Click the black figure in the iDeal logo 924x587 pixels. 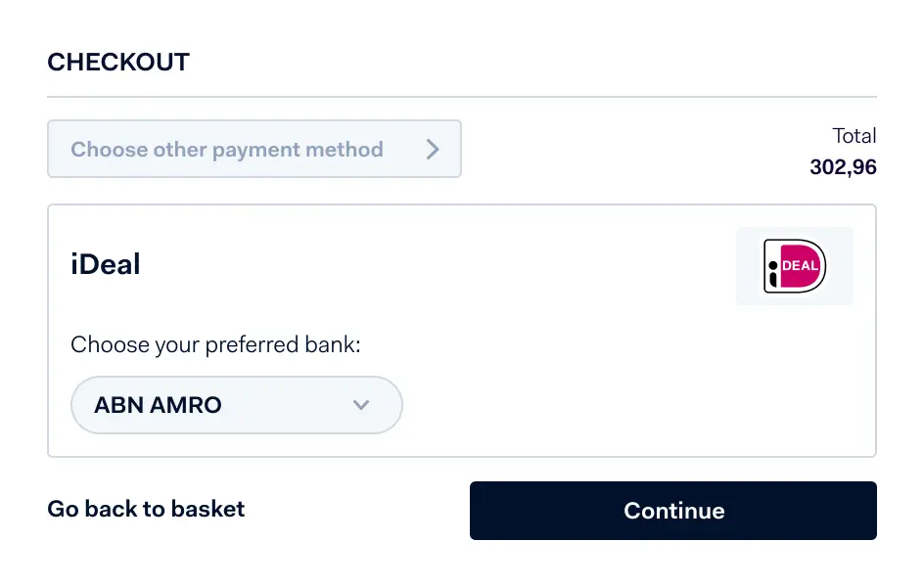click(x=772, y=273)
